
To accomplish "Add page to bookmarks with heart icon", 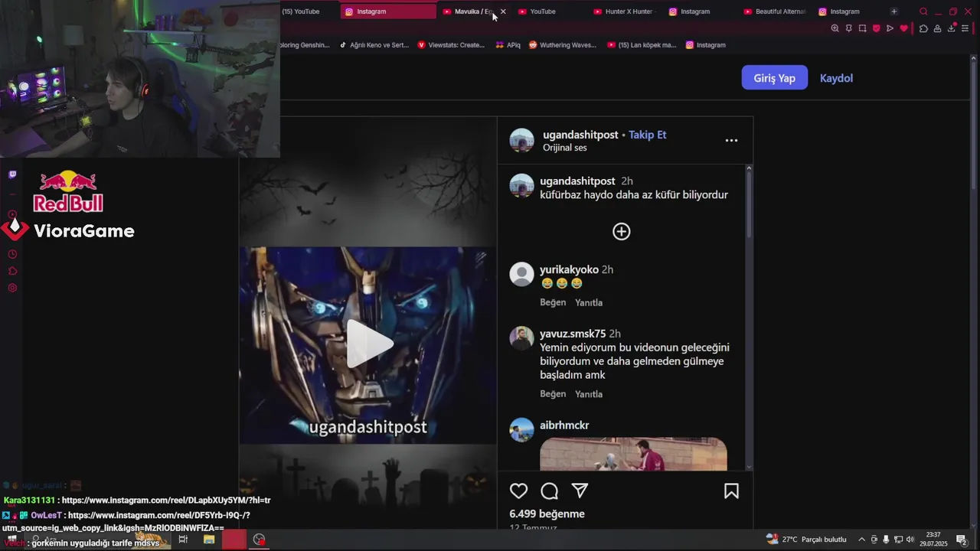I will click(903, 28).
